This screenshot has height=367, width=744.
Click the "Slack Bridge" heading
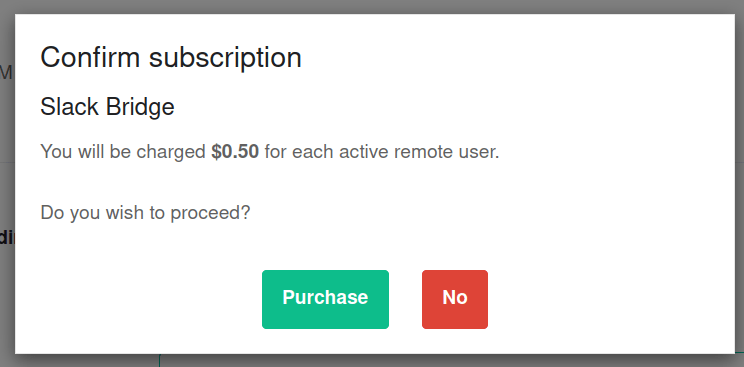(107, 106)
